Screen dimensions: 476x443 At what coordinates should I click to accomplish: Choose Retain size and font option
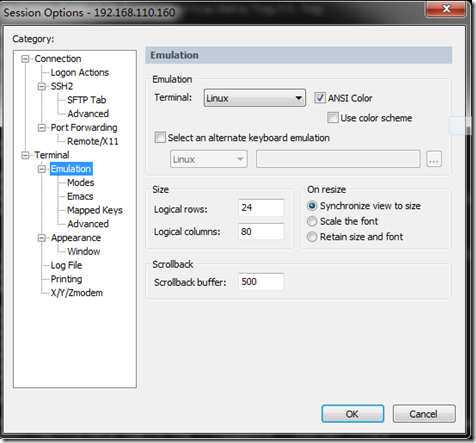point(312,237)
